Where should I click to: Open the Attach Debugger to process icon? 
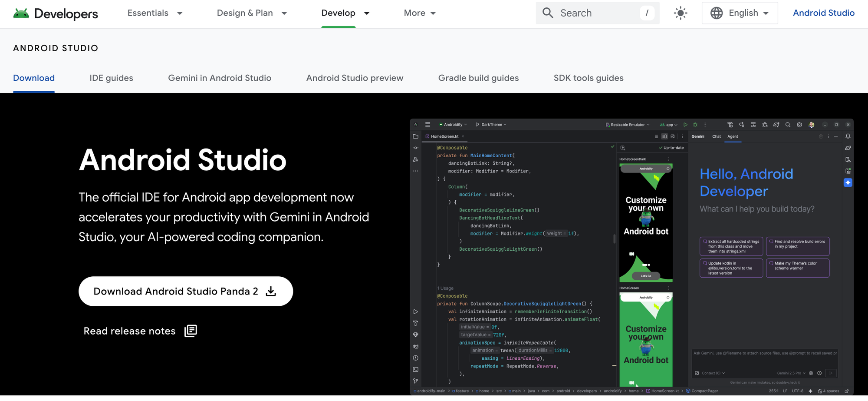(x=765, y=125)
